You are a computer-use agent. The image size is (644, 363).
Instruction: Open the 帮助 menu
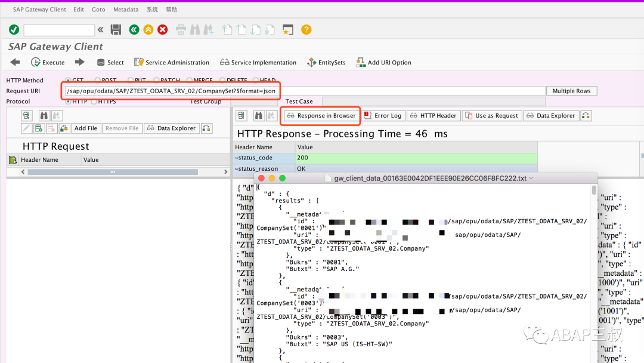pos(172,10)
